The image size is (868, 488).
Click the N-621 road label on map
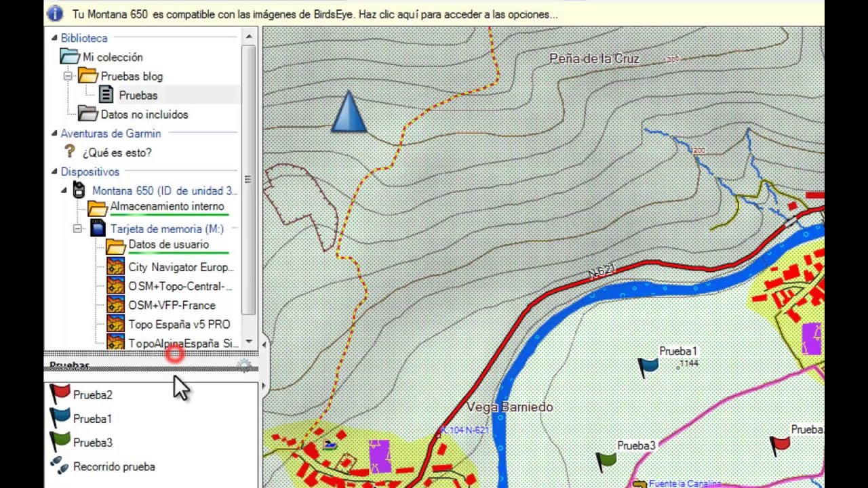pos(601,271)
